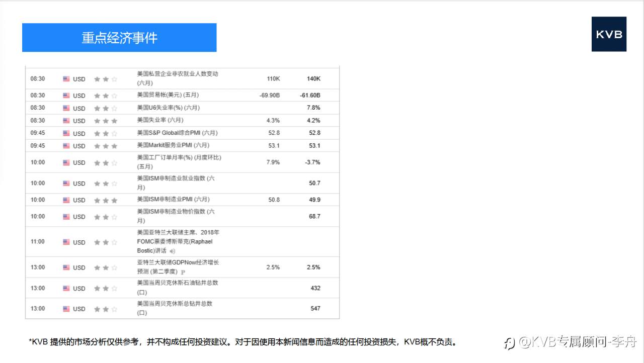This screenshot has height=363, width=644.
Task: Click the US flag in the 美国U6失业率 row
Action: (x=66, y=108)
